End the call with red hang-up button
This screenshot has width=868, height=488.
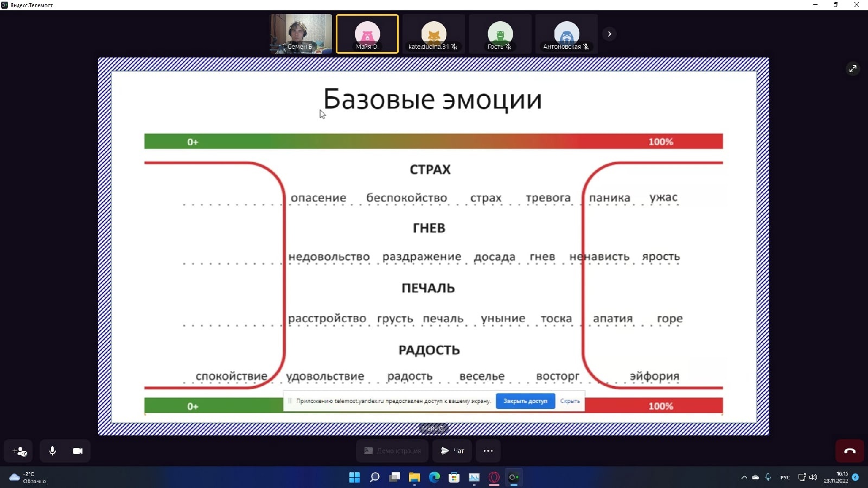click(850, 451)
